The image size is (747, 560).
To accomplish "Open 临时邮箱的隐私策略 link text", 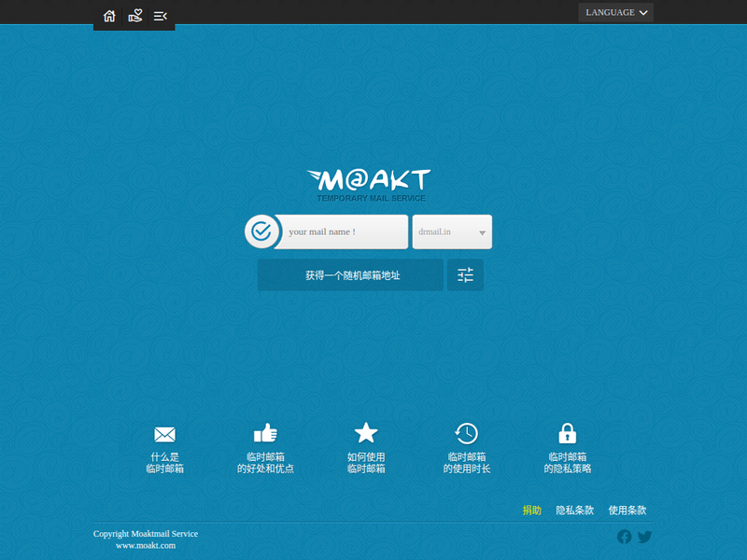I will pos(568,463).
